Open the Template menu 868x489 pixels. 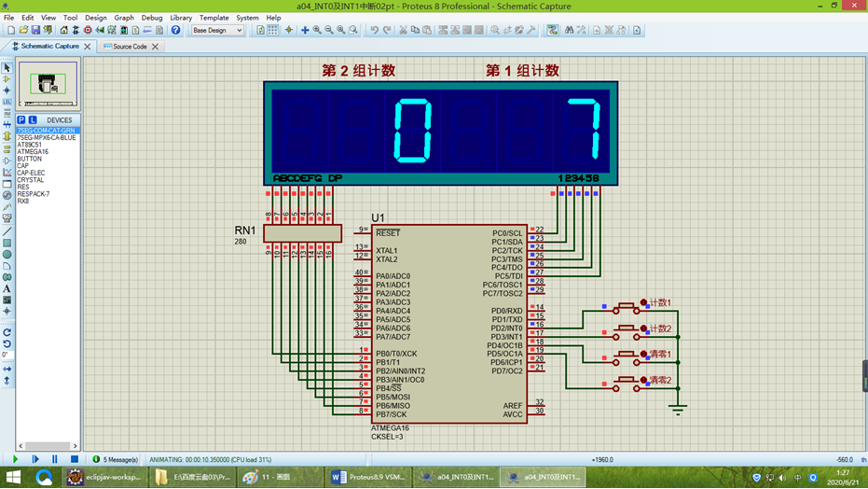(214, 18)
